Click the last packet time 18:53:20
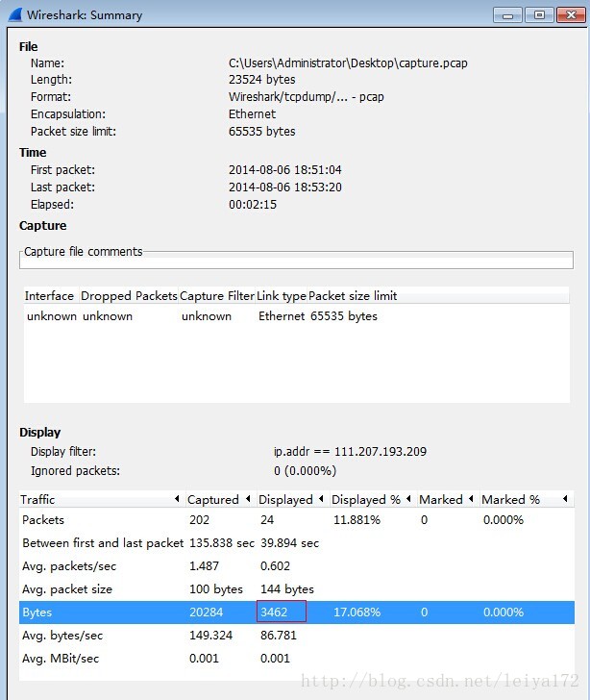590x700 pixels. point(285,187)
